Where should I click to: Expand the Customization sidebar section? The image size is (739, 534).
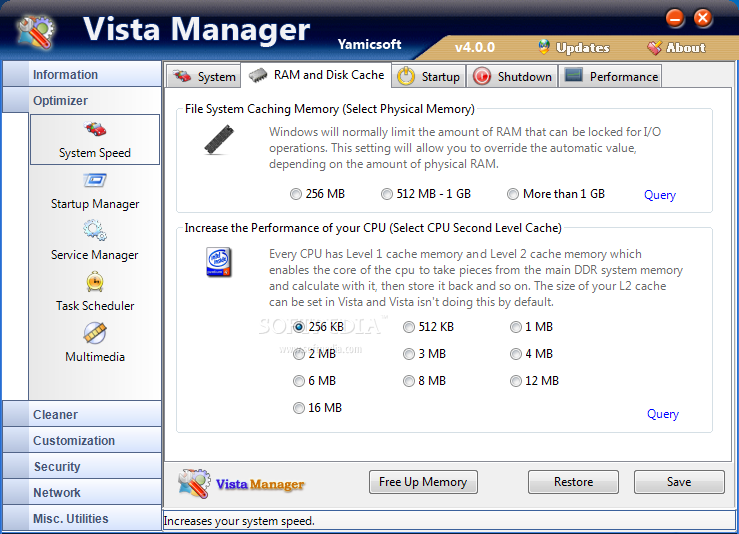(82, 440)
